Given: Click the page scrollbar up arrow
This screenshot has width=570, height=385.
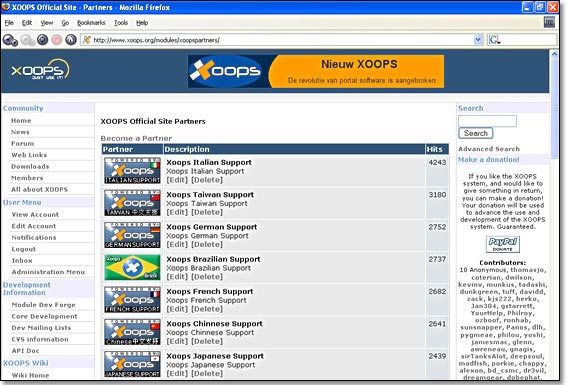Looking at the screenshot, I should click(x=554, y=55).
